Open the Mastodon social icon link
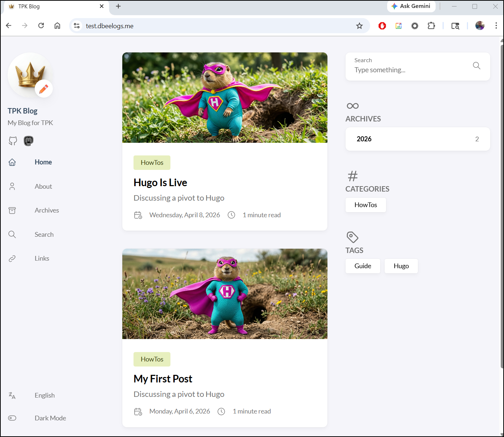504x437 pixels. 29,141
